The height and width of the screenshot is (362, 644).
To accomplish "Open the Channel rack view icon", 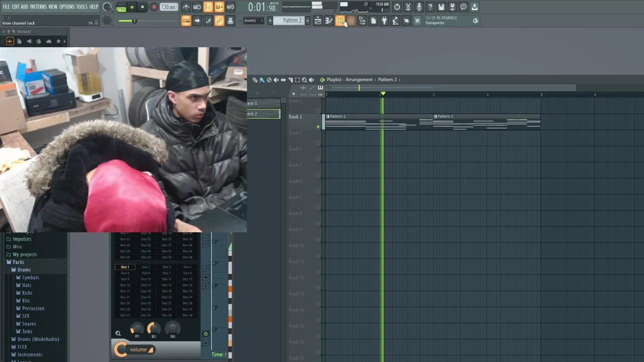I will pyautogui.click(x=340, y=21).
